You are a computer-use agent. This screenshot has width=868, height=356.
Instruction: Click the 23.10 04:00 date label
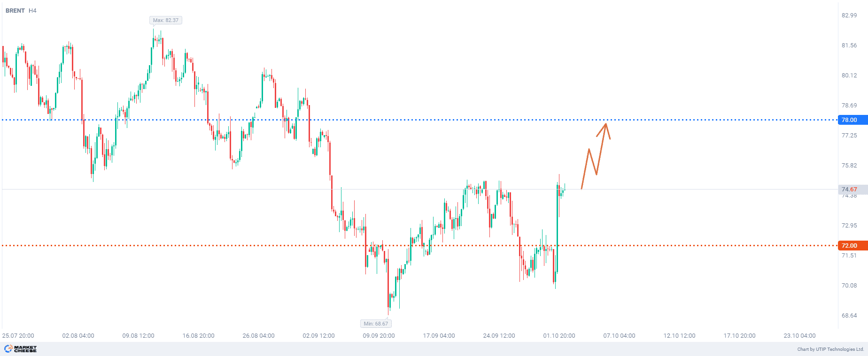coord(799,336)
